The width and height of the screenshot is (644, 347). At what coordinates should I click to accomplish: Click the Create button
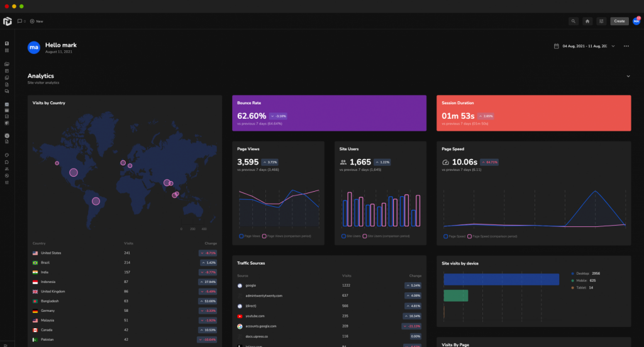click(x=619, y=21)
